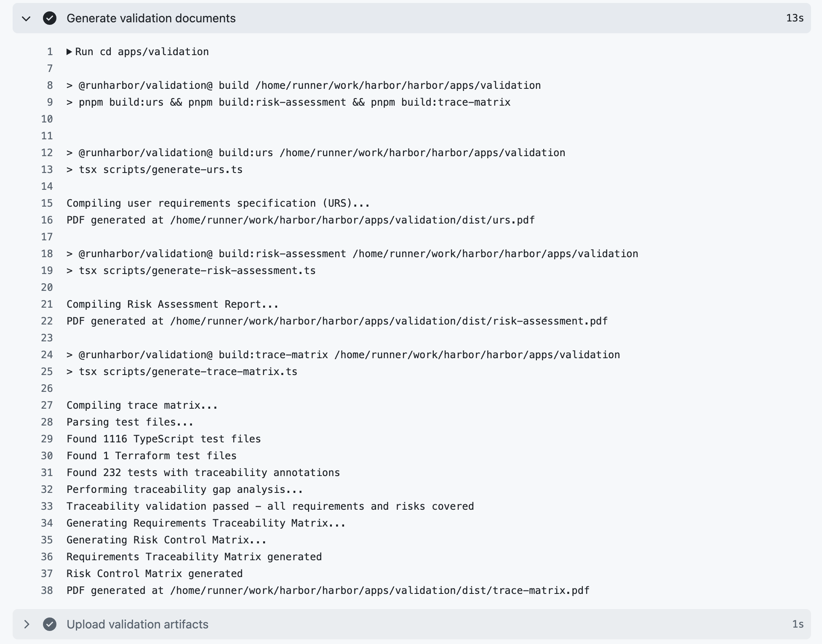This screenshot has width=822, height=644.
Task: Click the Found 232 tests annotation line
Action: pos(203,472)
